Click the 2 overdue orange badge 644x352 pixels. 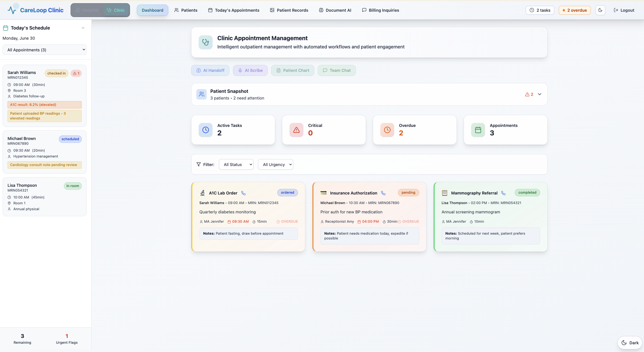[x=574, y=10]
